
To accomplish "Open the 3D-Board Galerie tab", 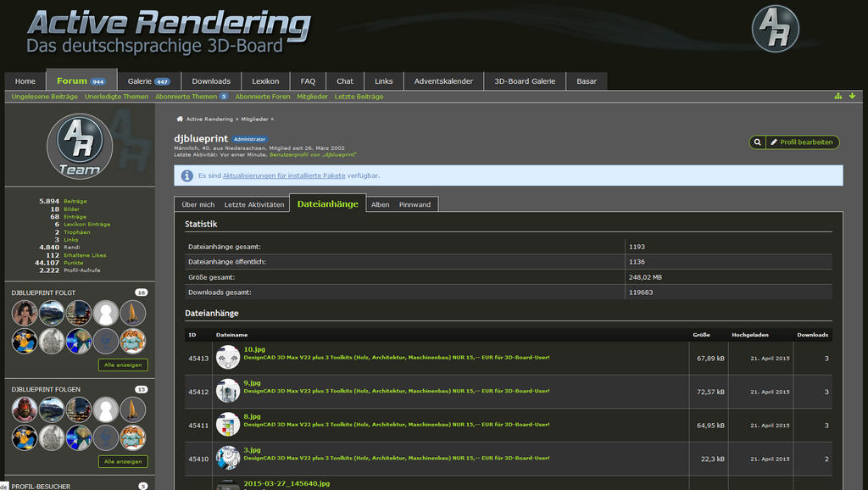I will coord(525,81).
